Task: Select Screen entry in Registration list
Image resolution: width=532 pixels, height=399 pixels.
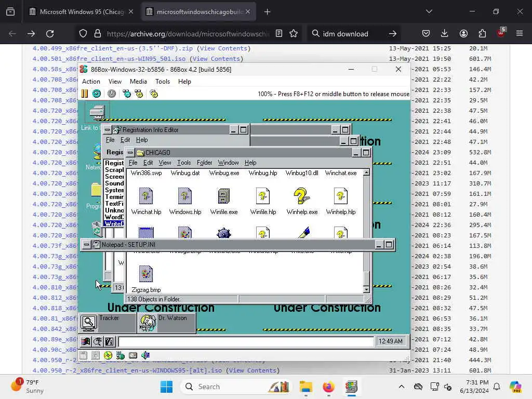Action: [114, 177]
